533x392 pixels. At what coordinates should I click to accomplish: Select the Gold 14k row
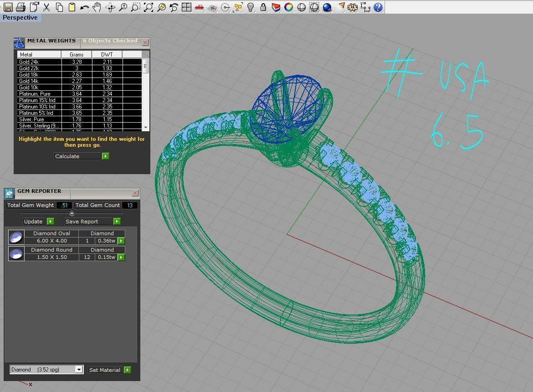point(79,81)
